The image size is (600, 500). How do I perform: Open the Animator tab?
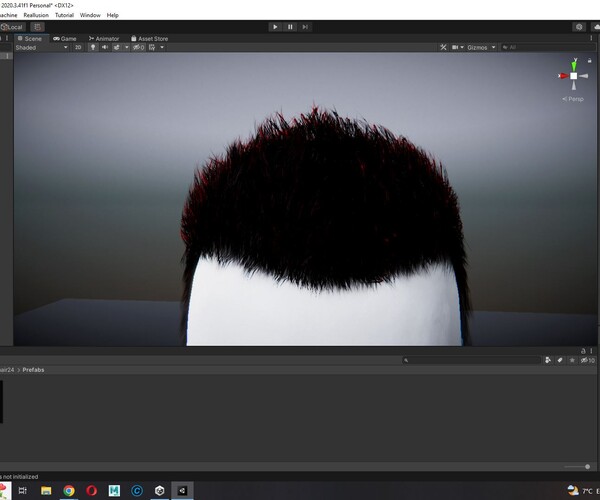tap(104, 39)
